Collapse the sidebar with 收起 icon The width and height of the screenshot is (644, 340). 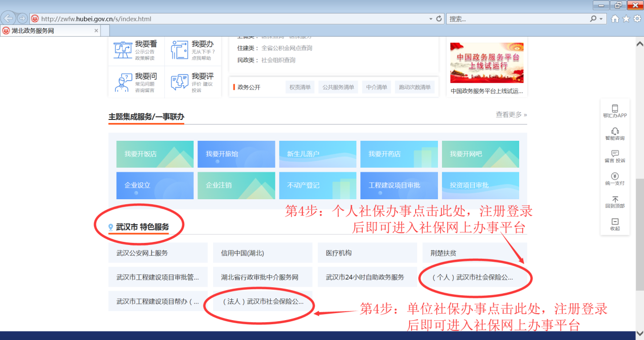coord(615,222)
